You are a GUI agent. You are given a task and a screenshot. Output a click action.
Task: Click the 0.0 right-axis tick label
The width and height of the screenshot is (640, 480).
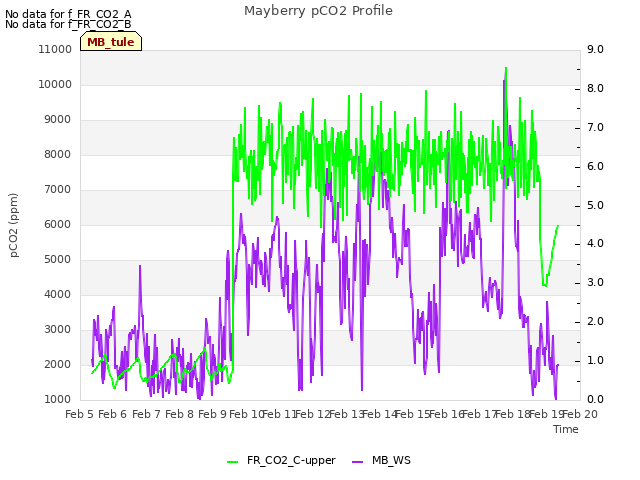pos(595,399)
